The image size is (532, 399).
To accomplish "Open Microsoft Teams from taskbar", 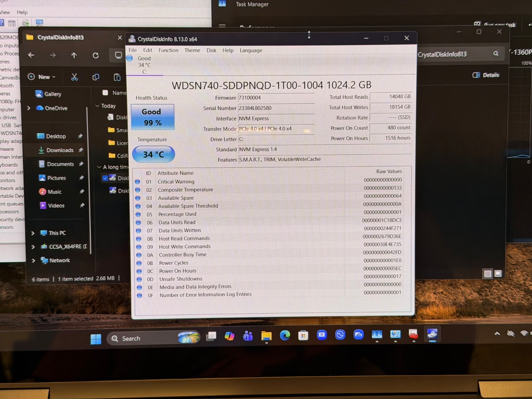I will pos(248,336).
